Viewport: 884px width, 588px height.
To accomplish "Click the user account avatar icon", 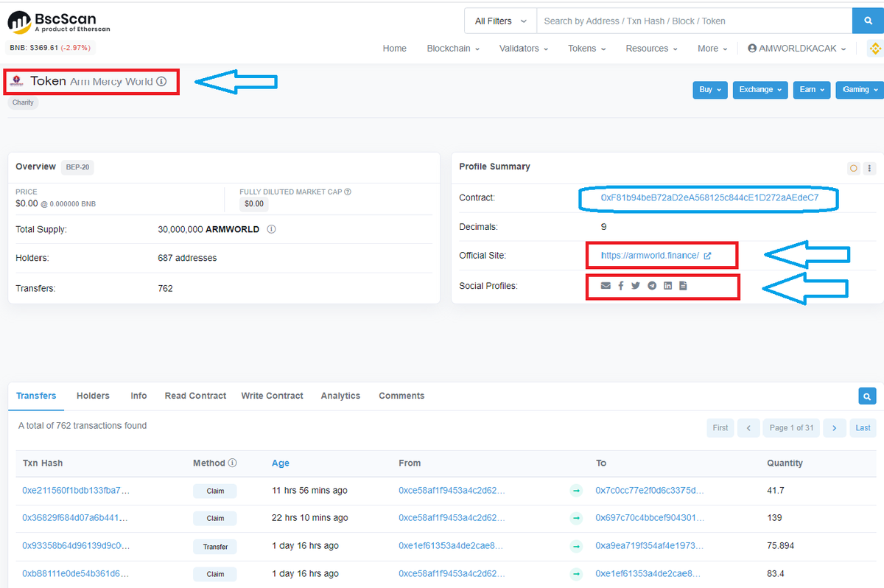I will click(x=752, y=49).
